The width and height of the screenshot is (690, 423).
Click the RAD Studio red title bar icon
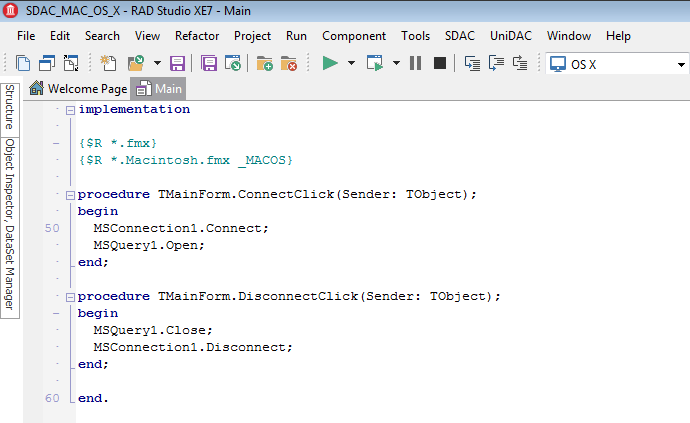click(10, 10)
